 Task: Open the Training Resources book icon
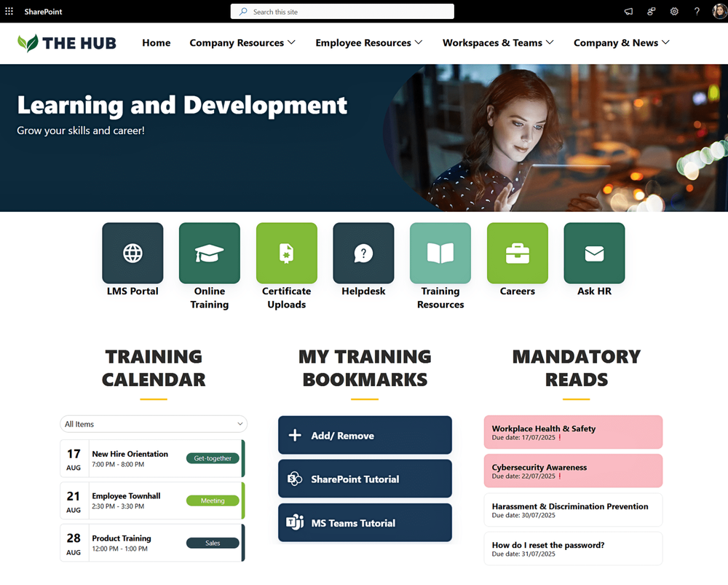pos(440,252)
